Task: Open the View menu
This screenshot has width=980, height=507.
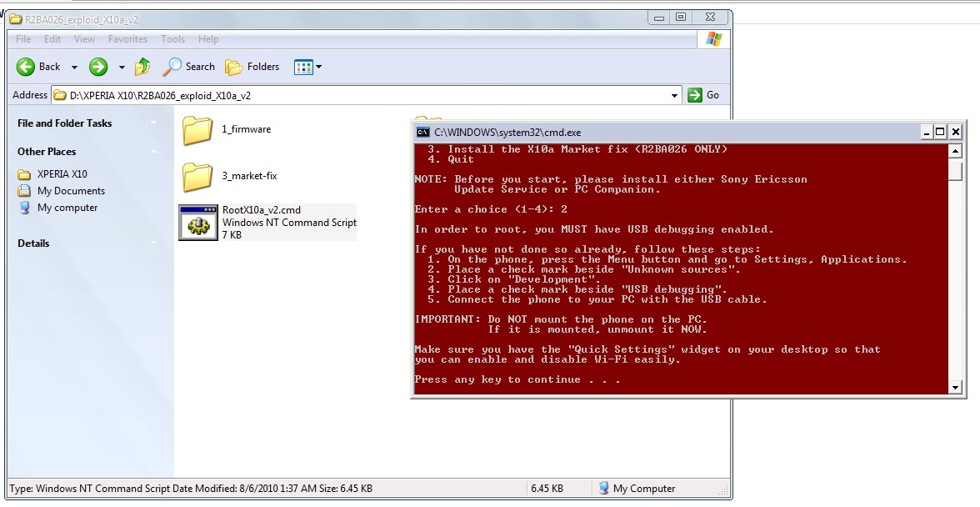Action: [x=84, y=38]
